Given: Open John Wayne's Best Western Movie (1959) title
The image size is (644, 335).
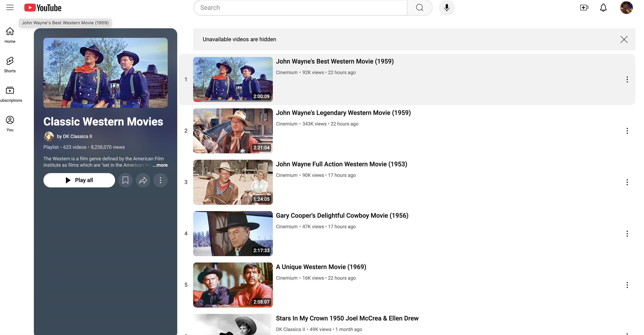Looking at the screenshot, I should pos(335,62).
